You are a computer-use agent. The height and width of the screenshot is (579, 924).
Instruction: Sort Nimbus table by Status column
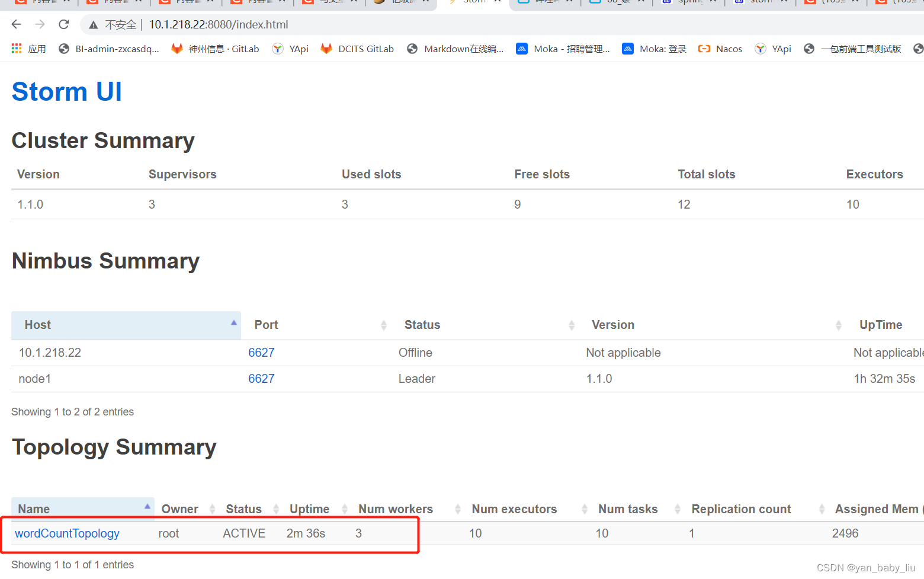485,325
